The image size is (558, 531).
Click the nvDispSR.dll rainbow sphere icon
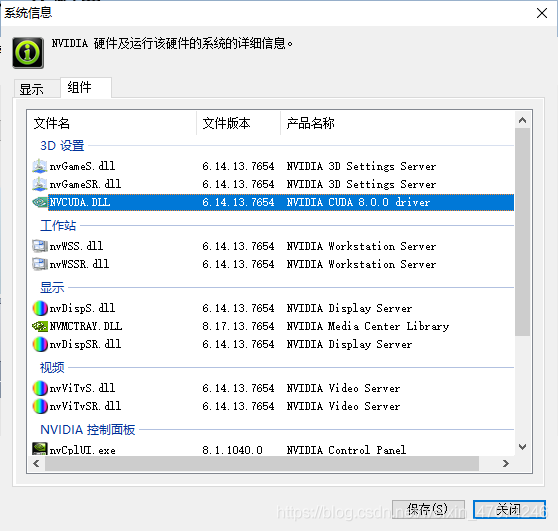(40, 344)
